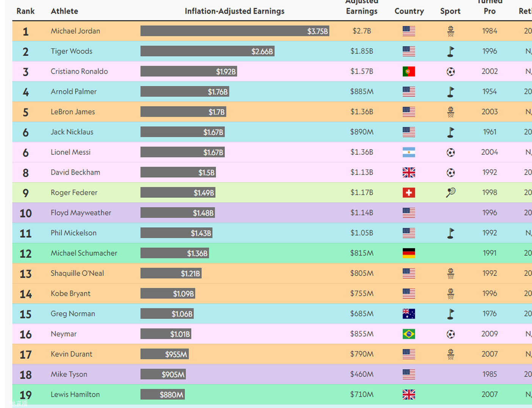Click rank number 19 in Hamilton's row
This screenshot has height=408, width=532.
(x=25, y=395)
